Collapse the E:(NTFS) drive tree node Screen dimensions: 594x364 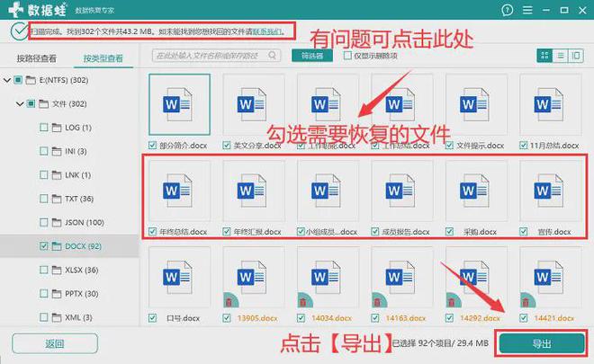coord(7,80)
